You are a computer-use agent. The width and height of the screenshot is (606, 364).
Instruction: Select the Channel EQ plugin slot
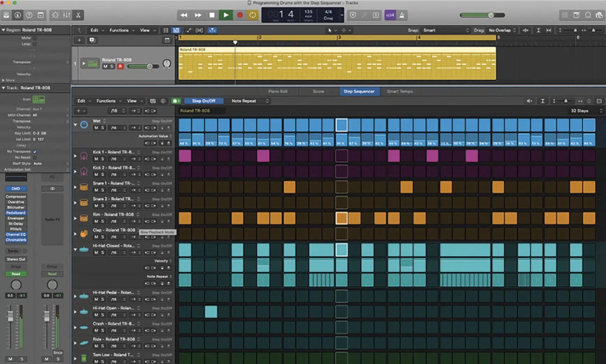16,234
